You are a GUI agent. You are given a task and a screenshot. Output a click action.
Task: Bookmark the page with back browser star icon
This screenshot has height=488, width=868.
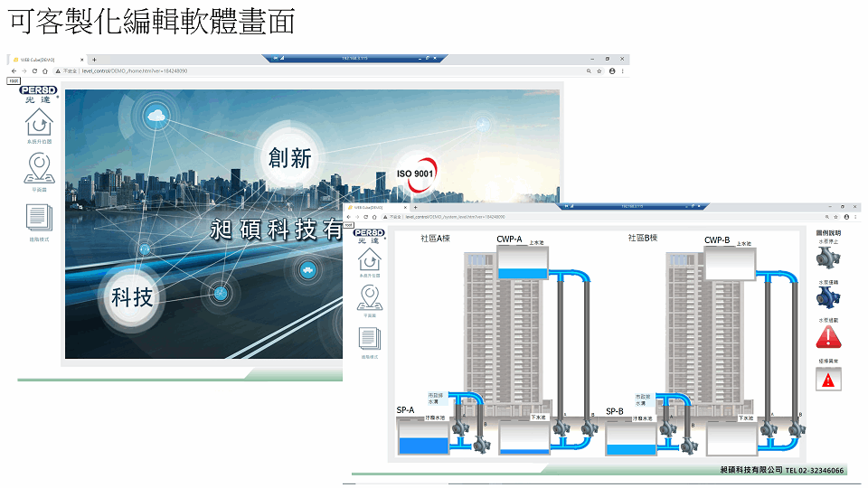[x=599, y=70]
